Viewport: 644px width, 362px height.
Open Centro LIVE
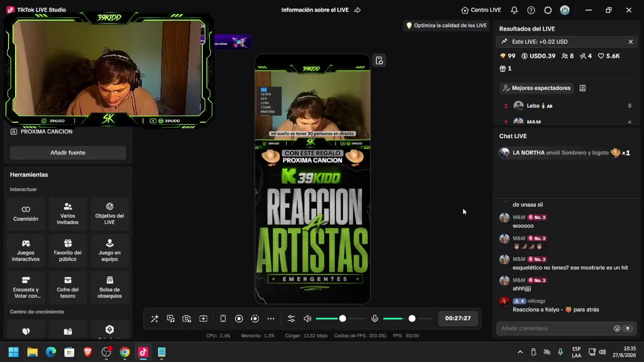pyautogui.click(x=481, y=10)
